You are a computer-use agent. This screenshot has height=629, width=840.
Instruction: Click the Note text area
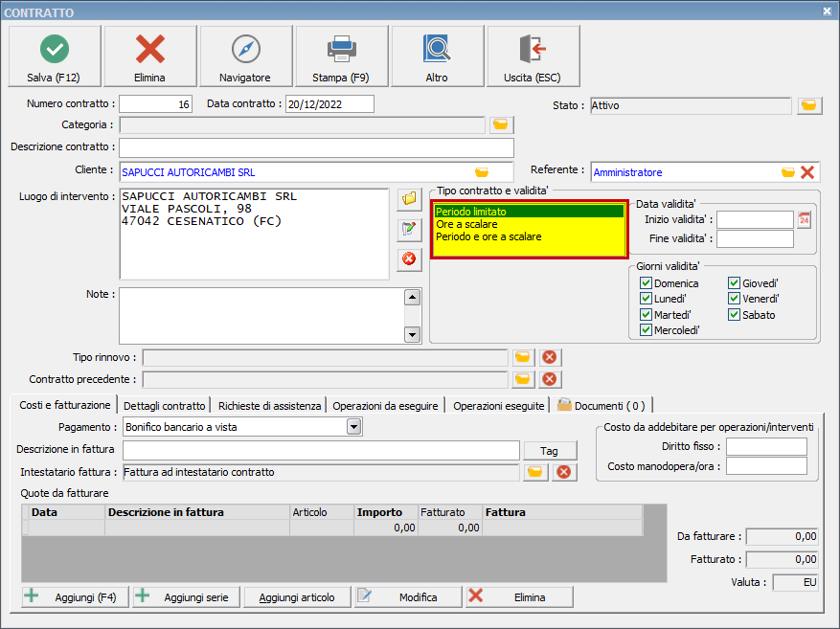[262, 316]
